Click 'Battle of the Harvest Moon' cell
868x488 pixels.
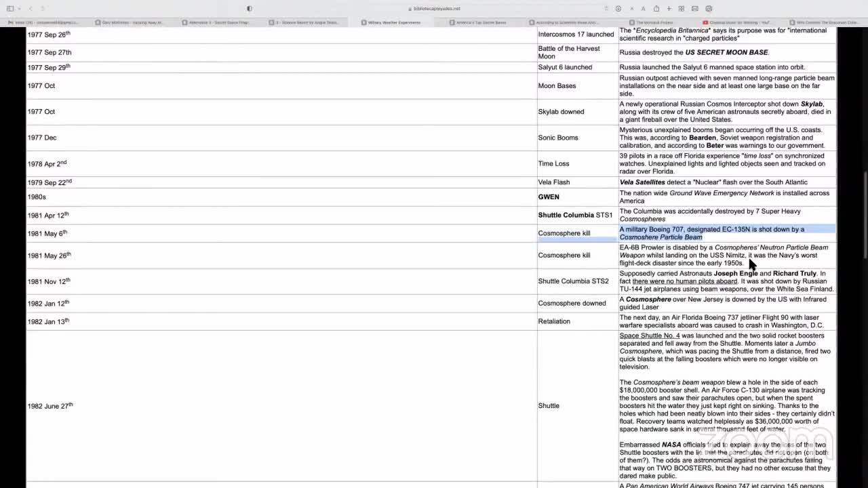tap(578, 52)
